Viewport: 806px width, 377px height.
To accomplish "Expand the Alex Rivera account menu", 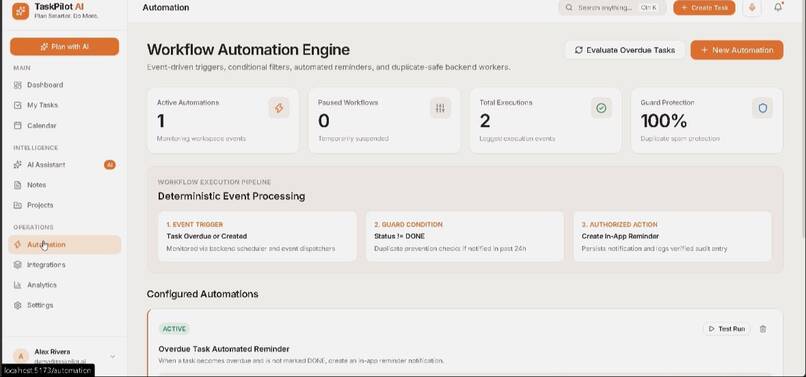I will (x=113, y=356).
